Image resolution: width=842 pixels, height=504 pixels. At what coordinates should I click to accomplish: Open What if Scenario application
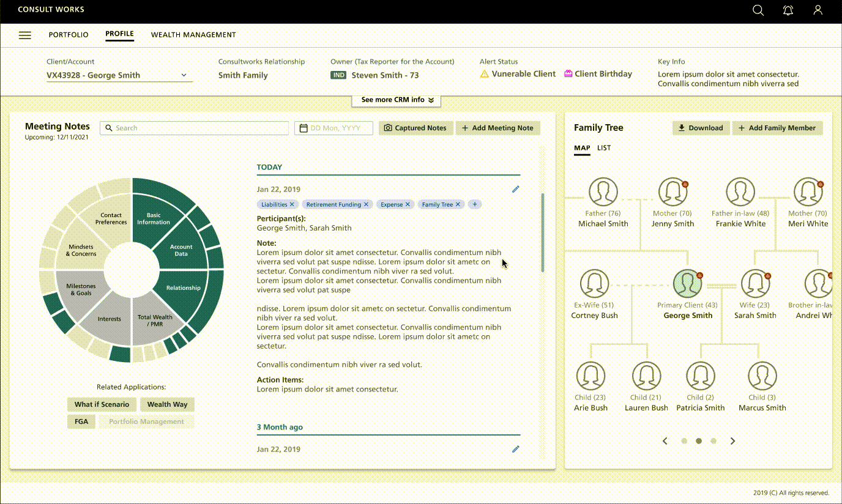coord(102,404)
